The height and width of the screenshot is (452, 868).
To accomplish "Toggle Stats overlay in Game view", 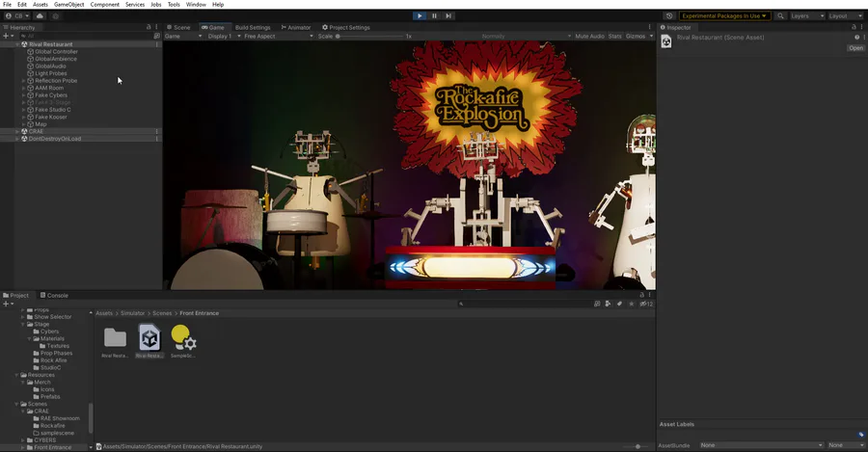I will 615,36.
